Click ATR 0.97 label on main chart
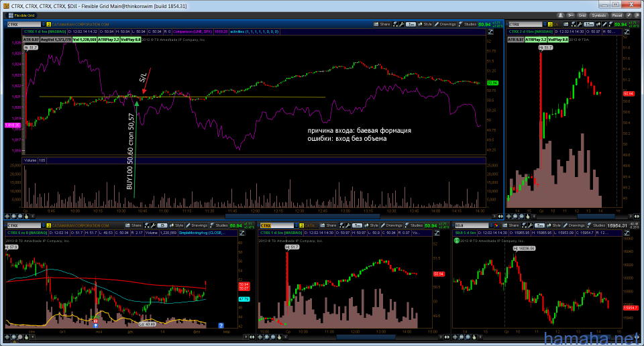 (x=31, y=40)
